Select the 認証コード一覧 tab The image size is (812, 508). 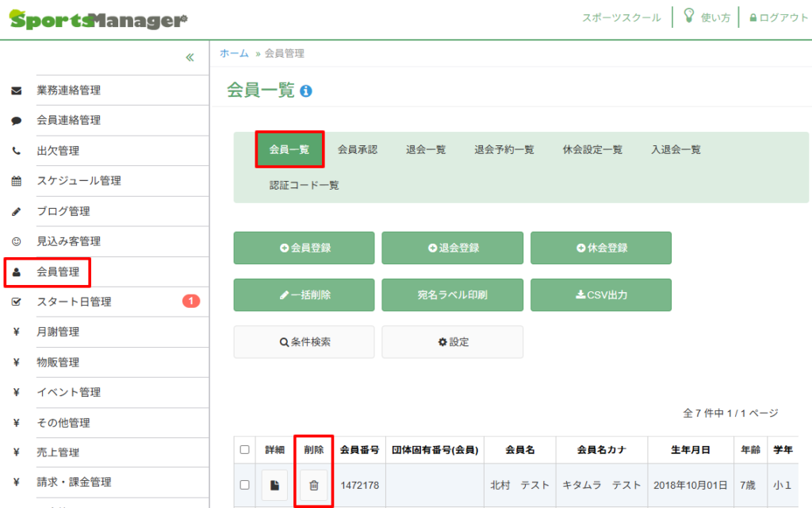304,185
